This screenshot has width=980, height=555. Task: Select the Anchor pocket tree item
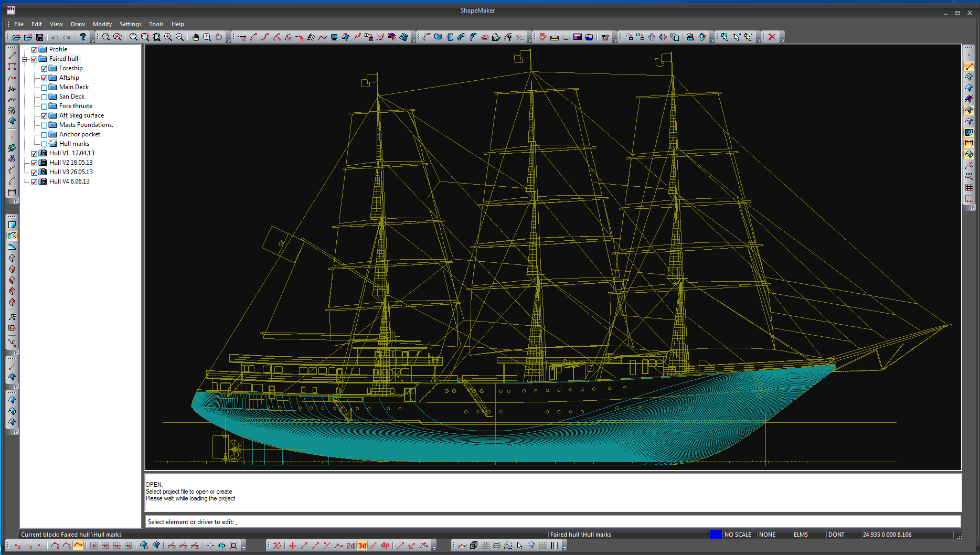coord(79,134)
